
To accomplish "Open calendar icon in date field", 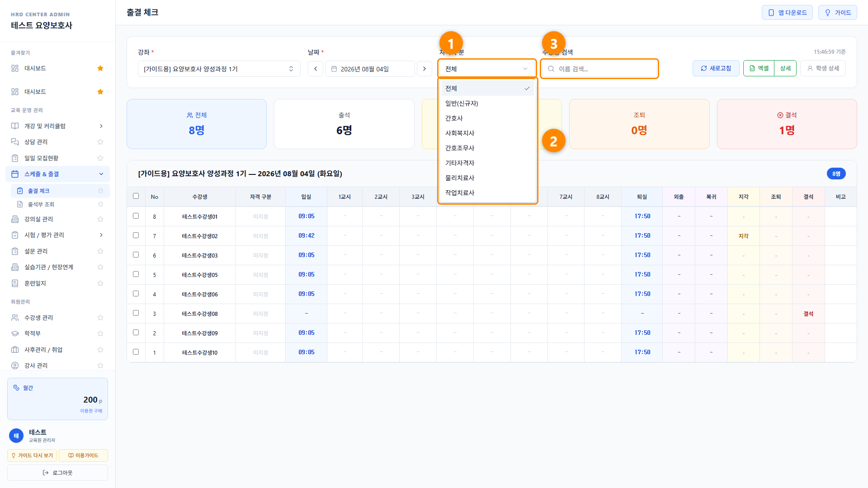I will [x=334, y=69].
